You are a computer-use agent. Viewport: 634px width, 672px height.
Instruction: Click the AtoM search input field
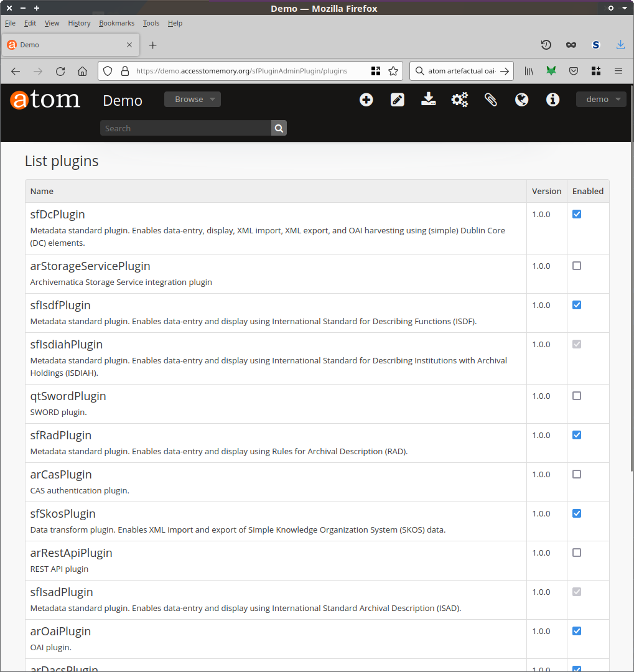(185, 128)
